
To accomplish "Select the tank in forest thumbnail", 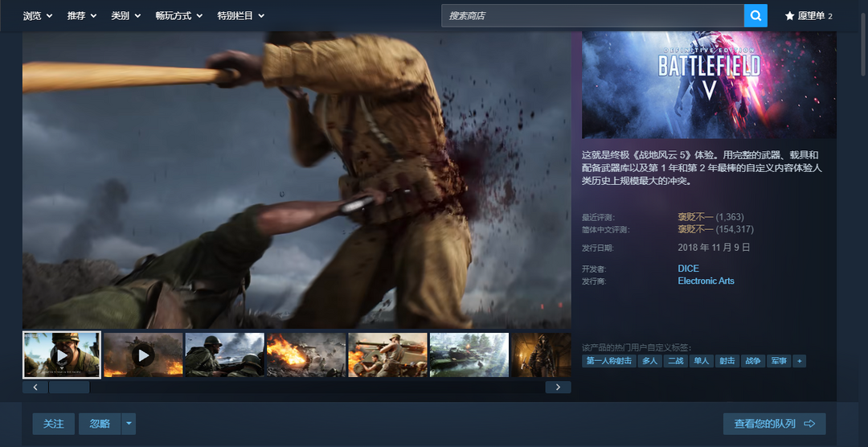I will point(469,355).
